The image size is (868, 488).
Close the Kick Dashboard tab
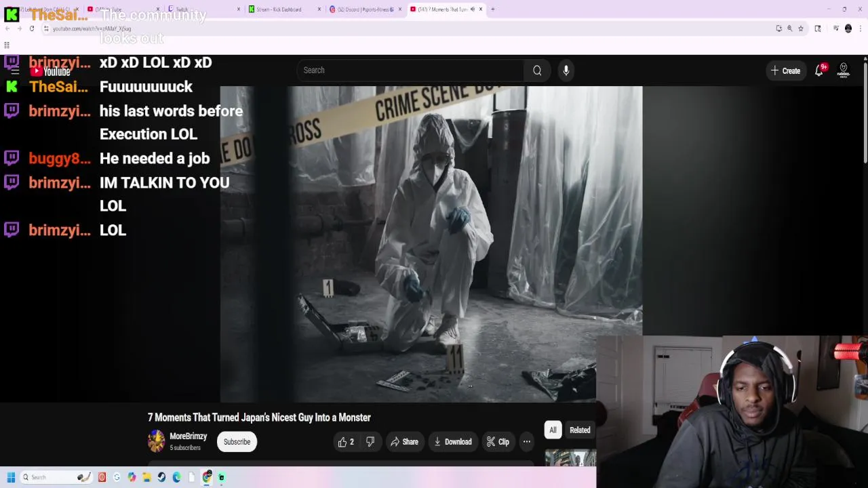[319, 9]
